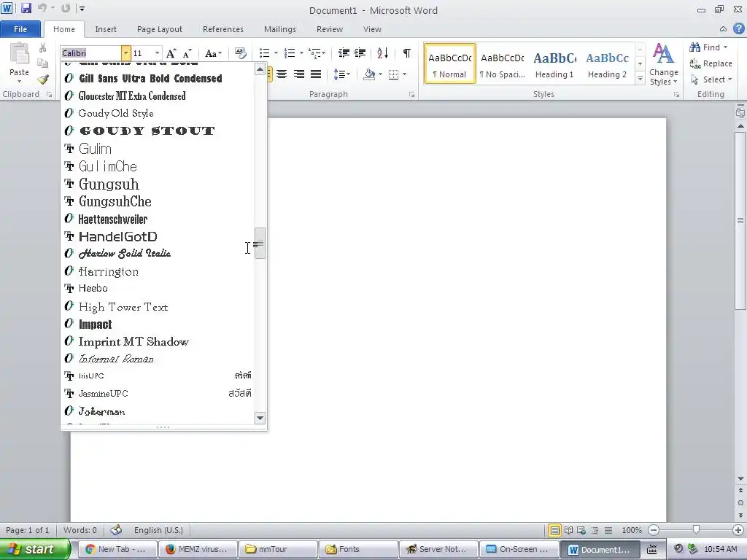747x560 pixels.
Task: Click the Replace button
Action: 711,63
